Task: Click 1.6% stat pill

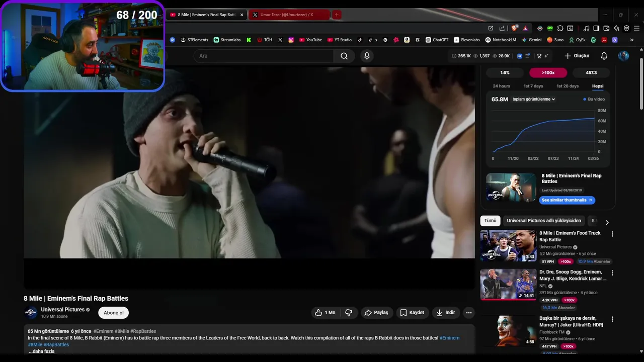Action: coord(505,73)
